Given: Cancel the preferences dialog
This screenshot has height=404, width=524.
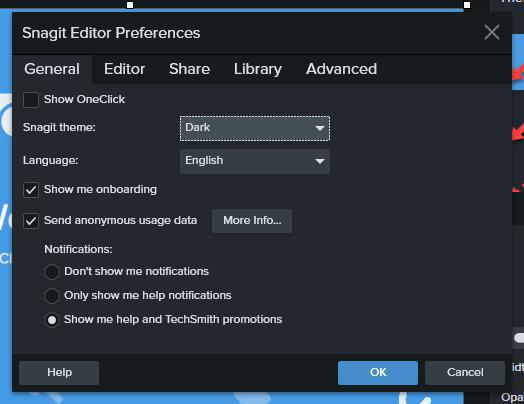Looking at the screenshot, I should (465, 373).
